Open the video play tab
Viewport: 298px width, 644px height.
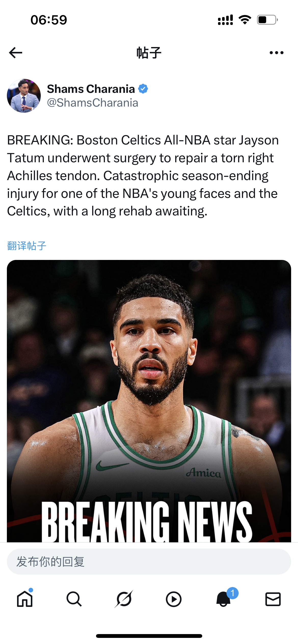tap(174, 599)
